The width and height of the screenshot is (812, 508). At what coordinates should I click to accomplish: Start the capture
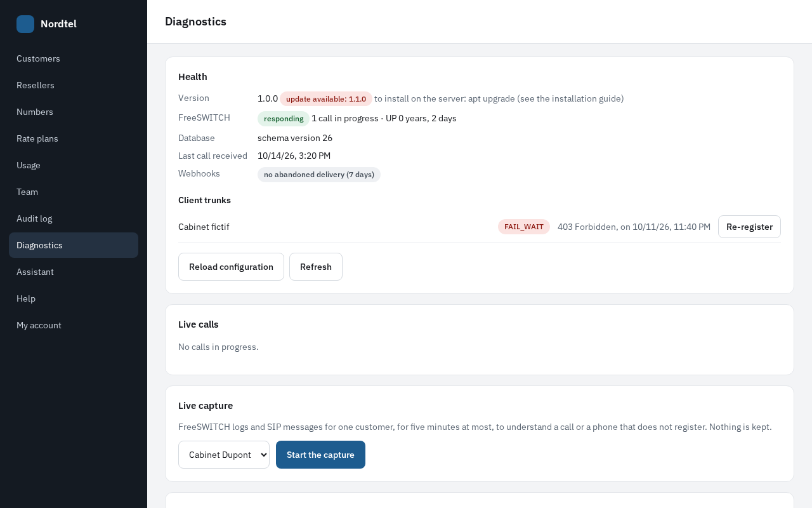[x=320, y=455]
